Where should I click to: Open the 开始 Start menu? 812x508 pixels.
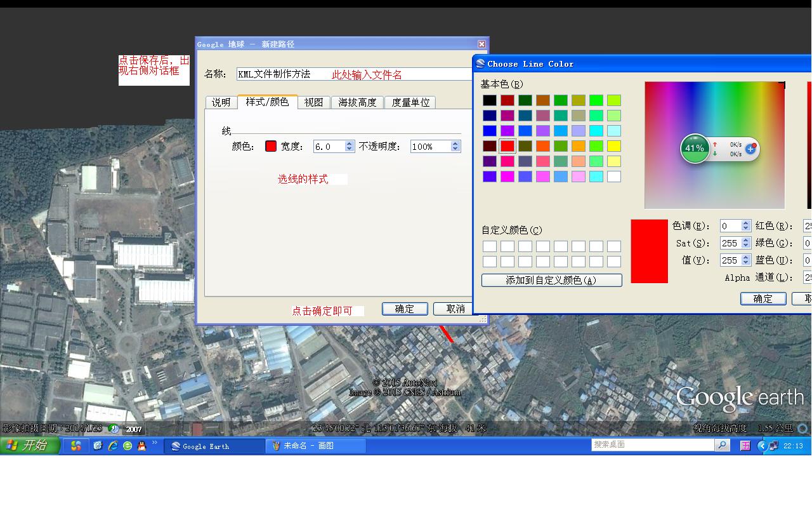coord(30,445)
